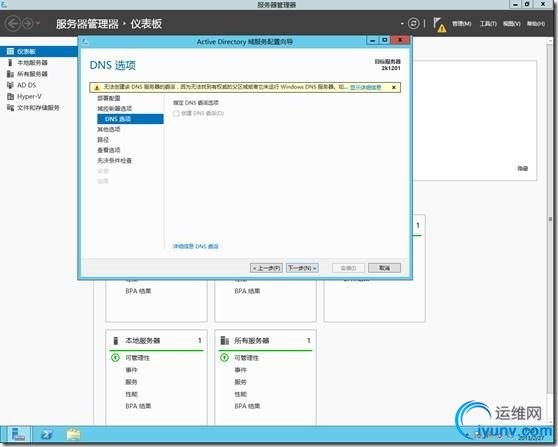Click the 取消 cancel button in the wizard

click(x=384, y=268)
